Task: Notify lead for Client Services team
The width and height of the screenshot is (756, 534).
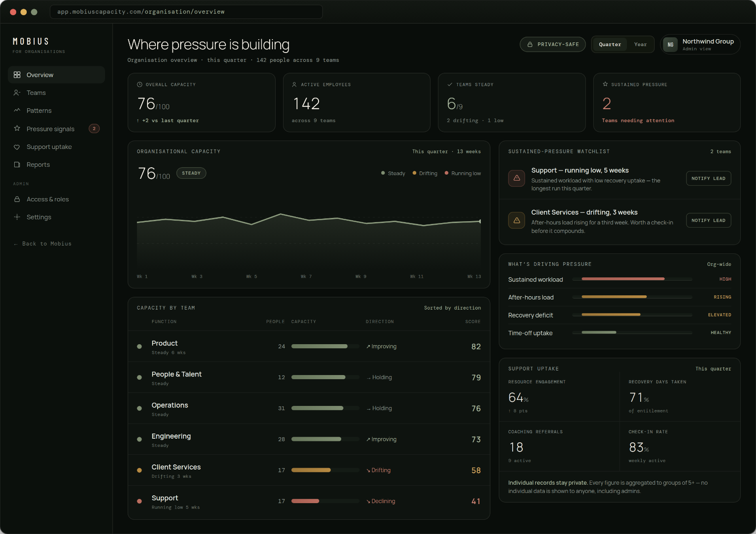Action: pos(709,220)
